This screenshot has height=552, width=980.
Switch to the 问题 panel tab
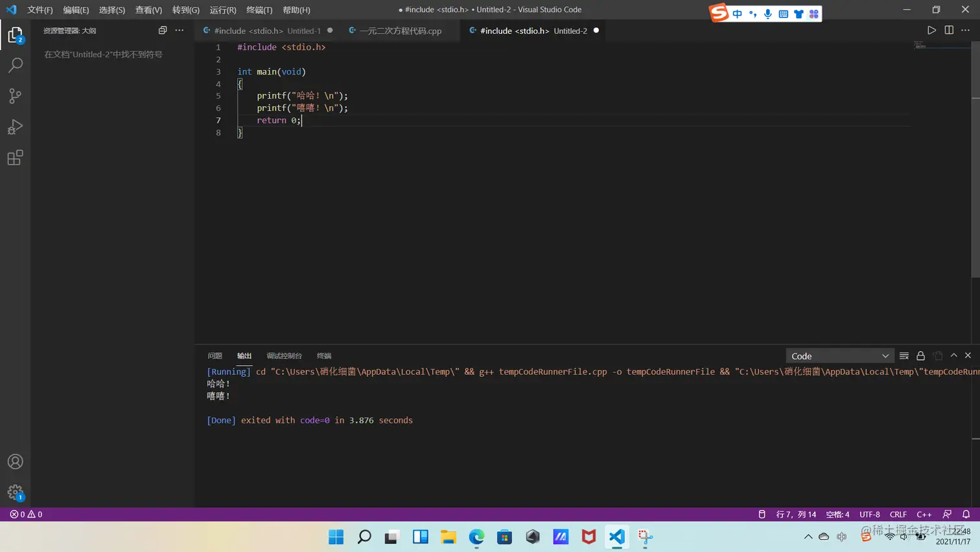pyautogui.click(x=215, y=355)
